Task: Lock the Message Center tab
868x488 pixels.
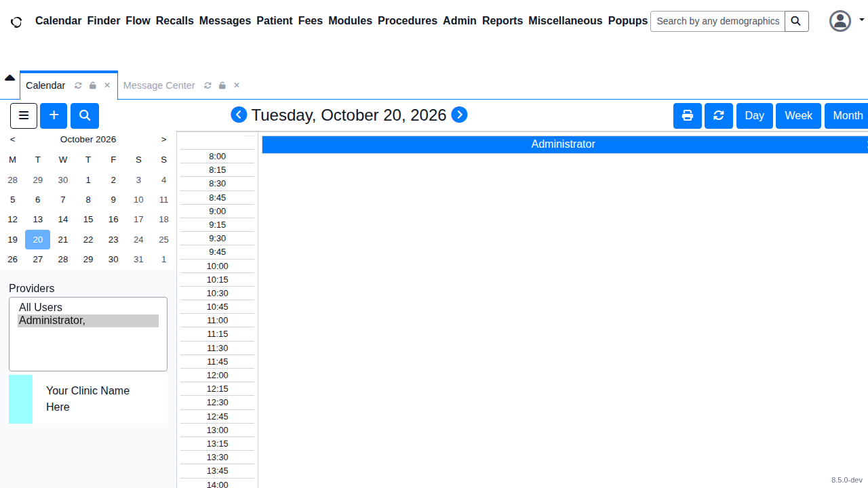Action: [222, 85]
